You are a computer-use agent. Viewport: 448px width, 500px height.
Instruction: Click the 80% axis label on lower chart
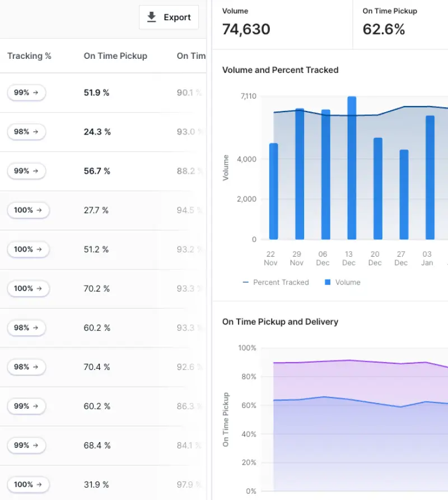[x=249, y=377]
